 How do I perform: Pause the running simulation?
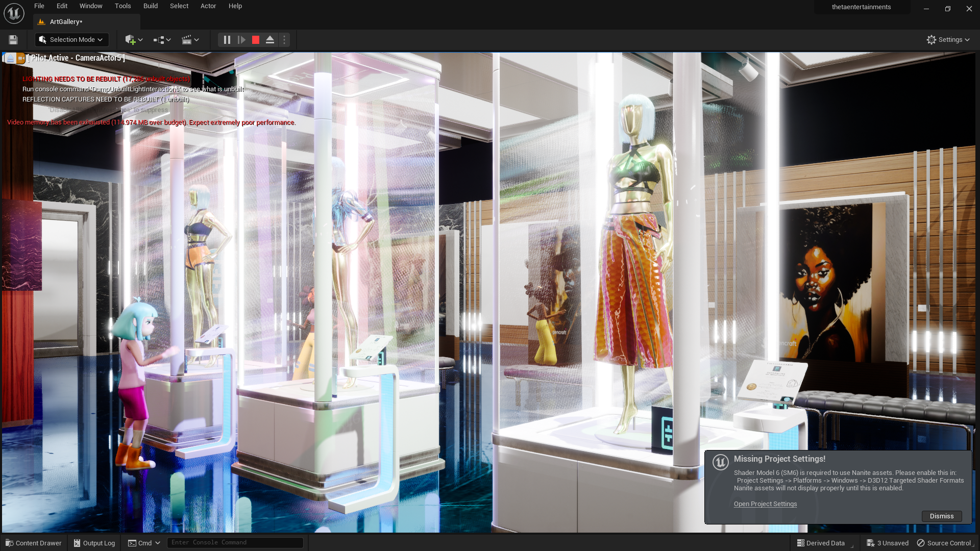(x=227, y=40)
